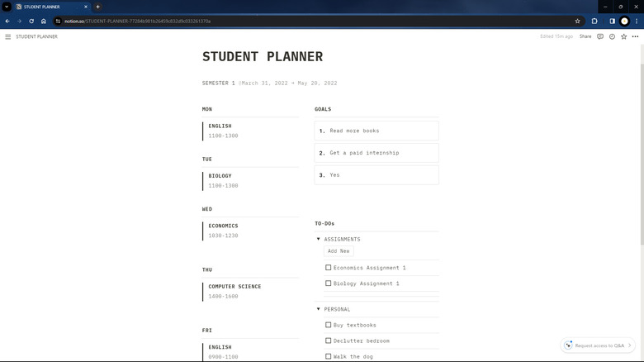
Task: Click 'Buy textbooks' text
Action: [355, 325]
